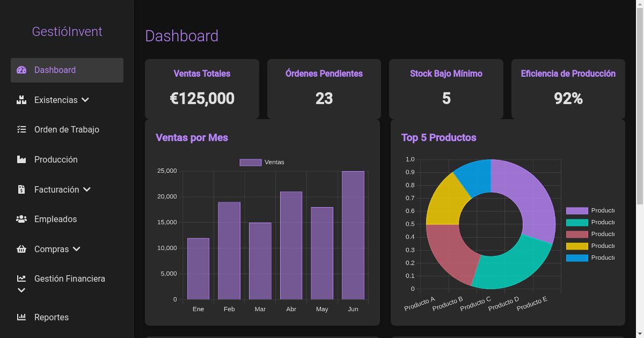The width and height of the screenshot is (644, 338).
Task: Open the Órdenes Pendientes card
Action: tap(324, 89)
